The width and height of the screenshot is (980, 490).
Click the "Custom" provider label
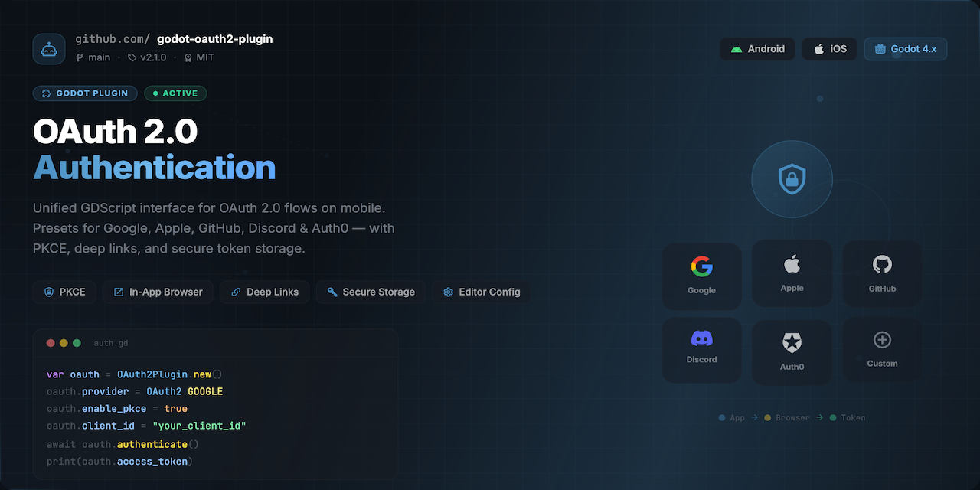[882, 364]
